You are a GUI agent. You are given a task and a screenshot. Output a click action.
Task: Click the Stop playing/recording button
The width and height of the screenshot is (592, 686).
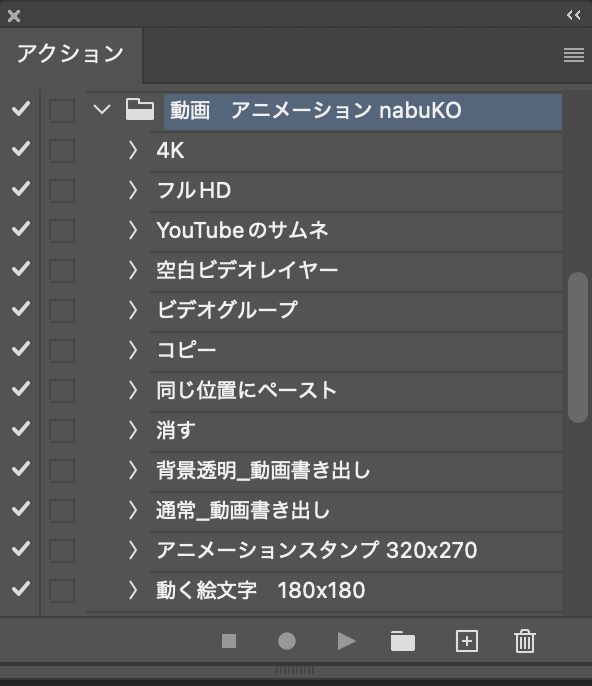pyautogui.click(x=229, y=641)
